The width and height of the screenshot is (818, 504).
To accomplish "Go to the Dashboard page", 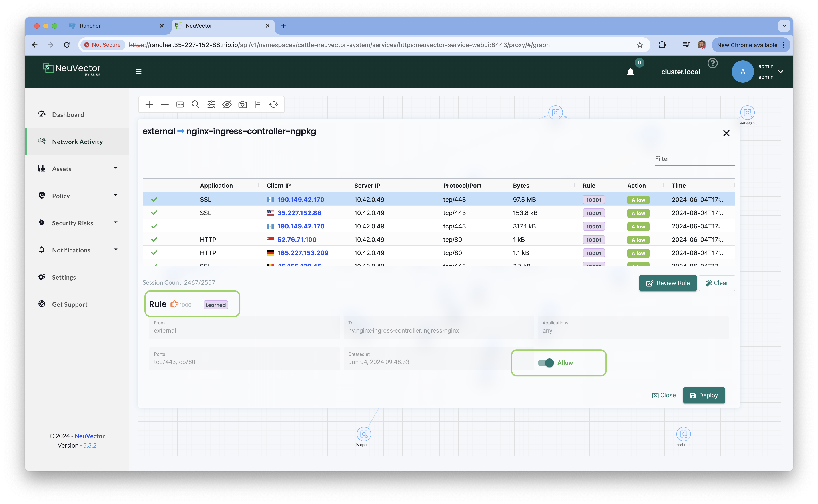I will coord(68,115).
